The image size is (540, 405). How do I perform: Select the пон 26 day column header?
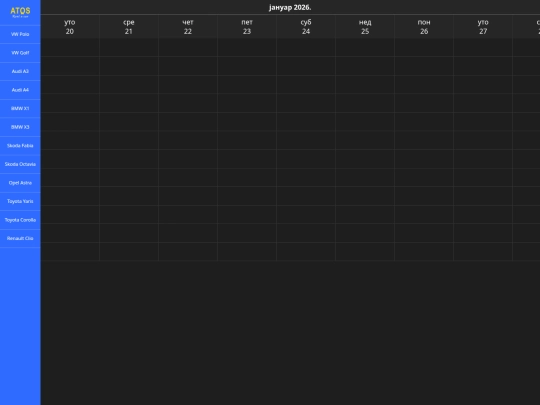pyautogui.click(x=424, y=27)
